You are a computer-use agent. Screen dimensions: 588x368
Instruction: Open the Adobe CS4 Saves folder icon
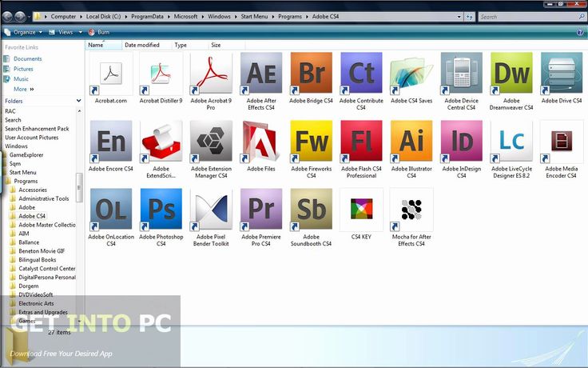(x=411, y=74)
